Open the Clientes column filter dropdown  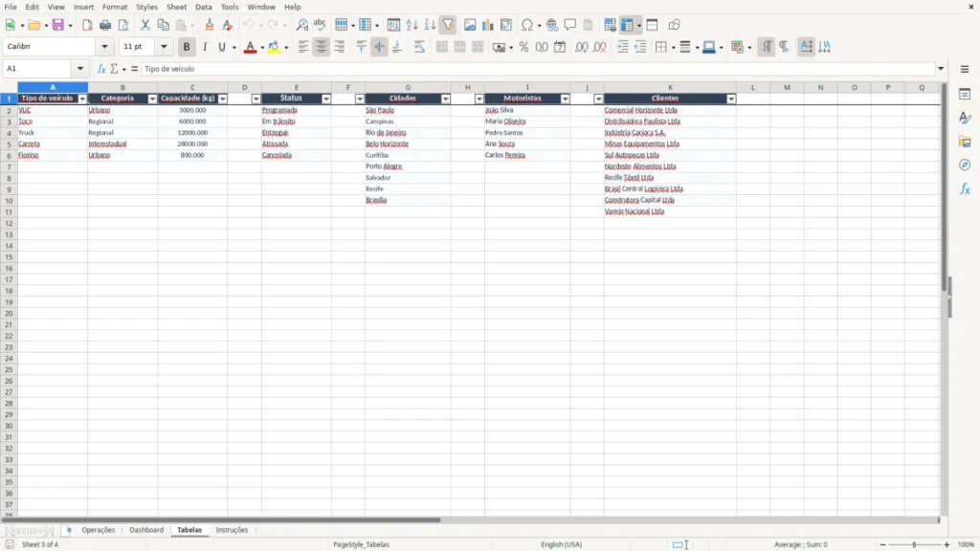pos(731,99)
